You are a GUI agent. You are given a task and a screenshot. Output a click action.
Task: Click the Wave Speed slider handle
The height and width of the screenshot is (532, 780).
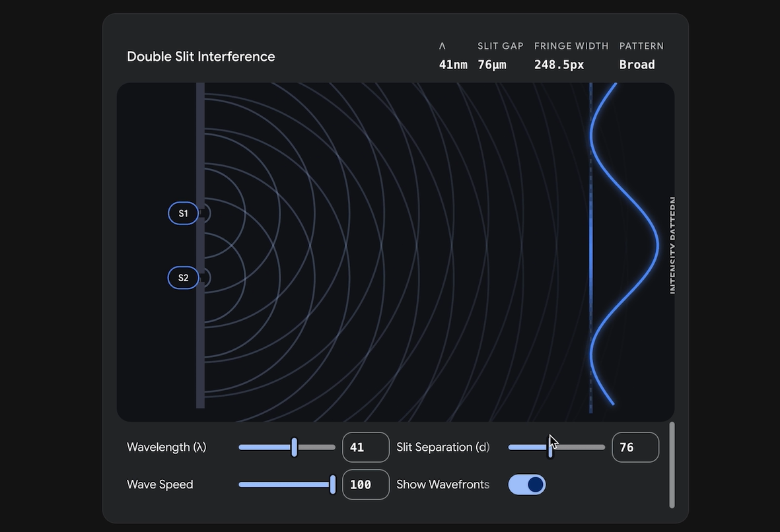[x=333, y=484]
